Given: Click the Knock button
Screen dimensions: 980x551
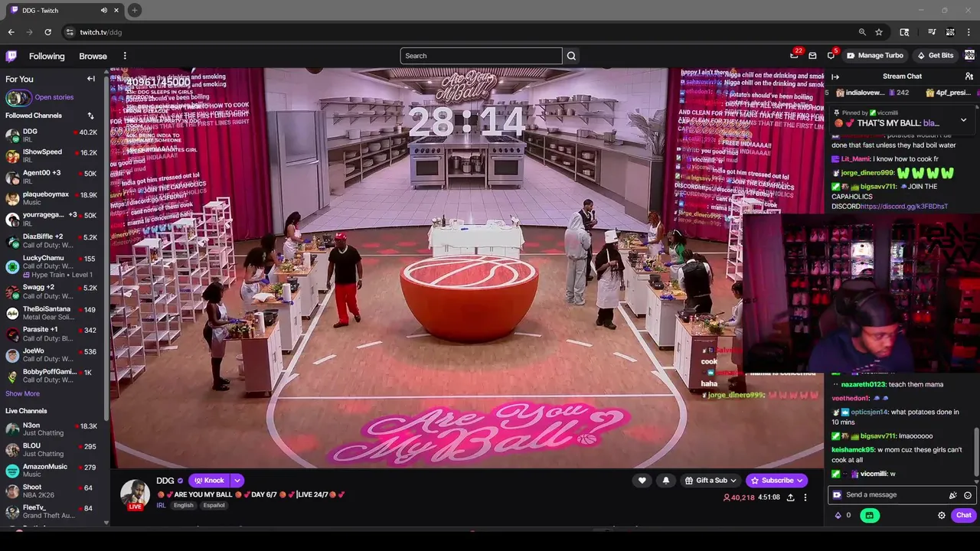Looking at the screenshot, I should tap(209, 481).
